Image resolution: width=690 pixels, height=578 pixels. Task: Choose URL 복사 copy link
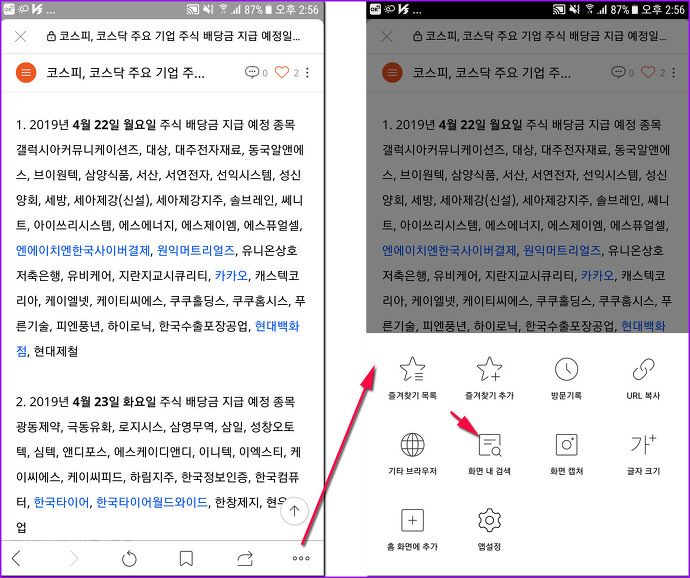tap(643, 378)
